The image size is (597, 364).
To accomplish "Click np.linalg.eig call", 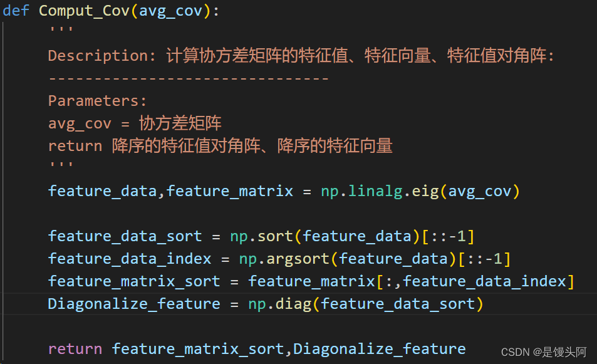I will (x=420, y=191).
